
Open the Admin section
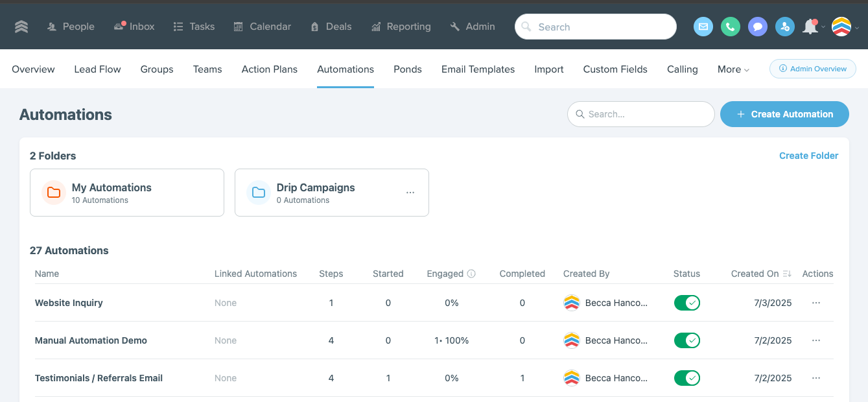tap(473, 27)
